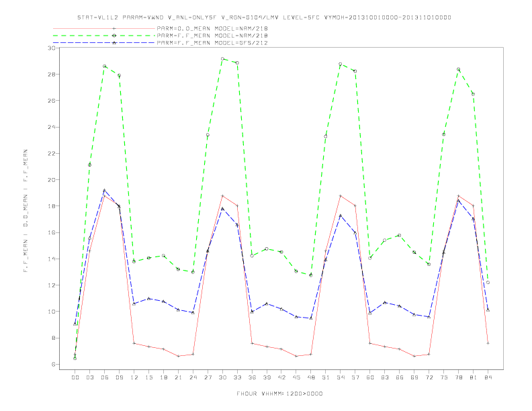Screen dimensions: 532x411
Task: Click the chart title line starting STAT=VL1L2
Action: tap(264, 17)
